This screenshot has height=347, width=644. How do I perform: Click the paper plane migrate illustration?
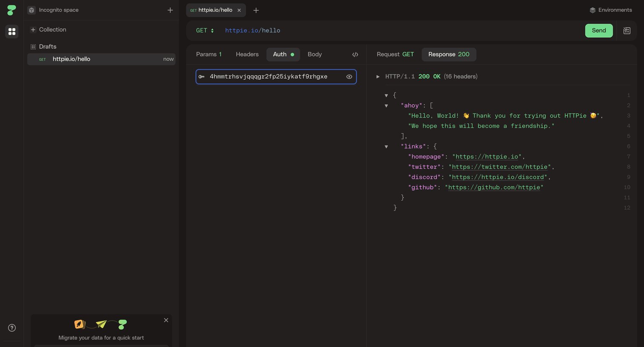pos(101,324)
